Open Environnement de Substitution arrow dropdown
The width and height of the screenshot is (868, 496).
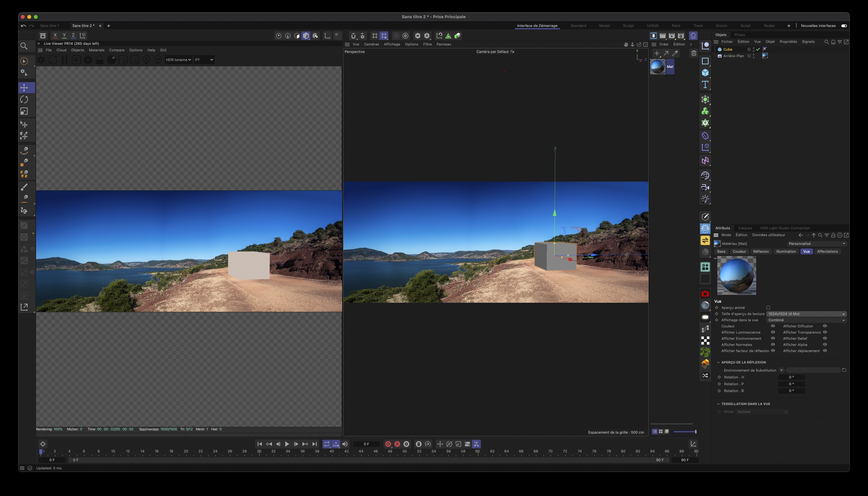[x=782, y=370]
